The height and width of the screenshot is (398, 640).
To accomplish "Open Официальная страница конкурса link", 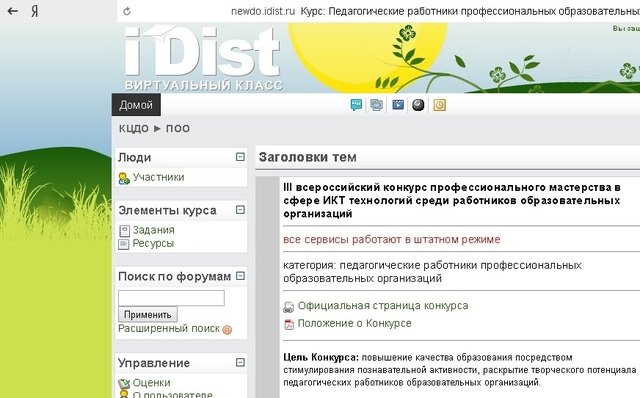I will click(383, 306).
